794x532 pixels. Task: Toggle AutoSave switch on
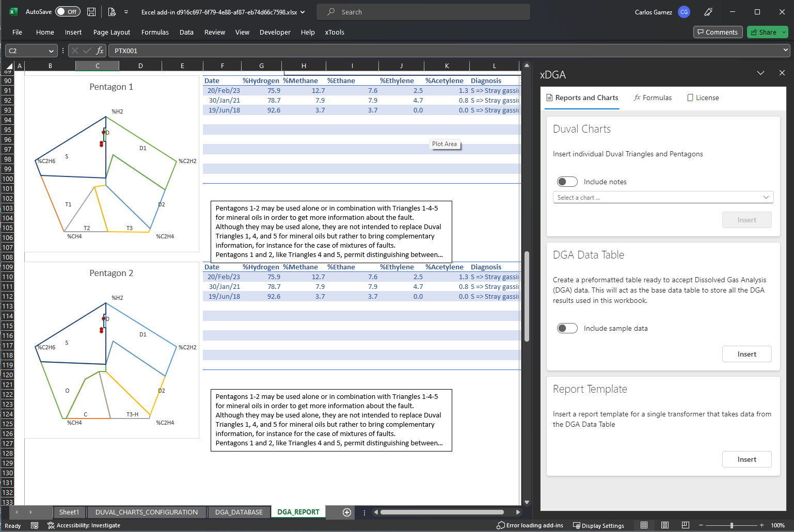point(68,12)
